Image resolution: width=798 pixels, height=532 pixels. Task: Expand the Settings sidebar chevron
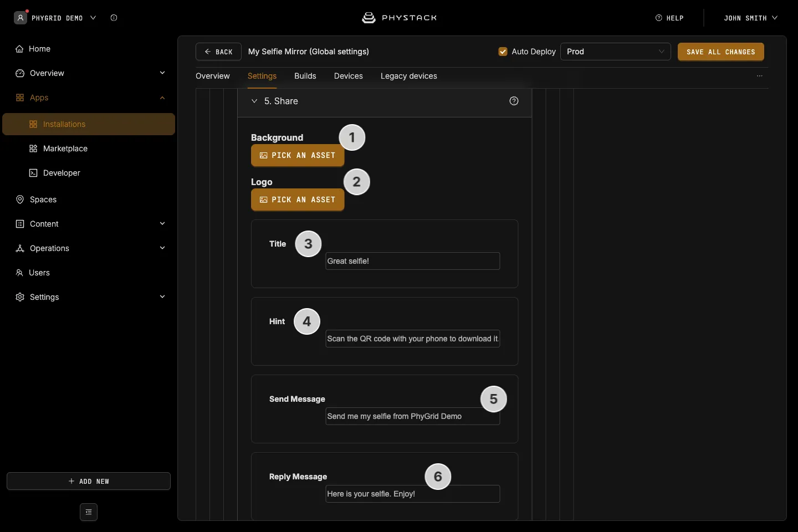pos(162,297)
